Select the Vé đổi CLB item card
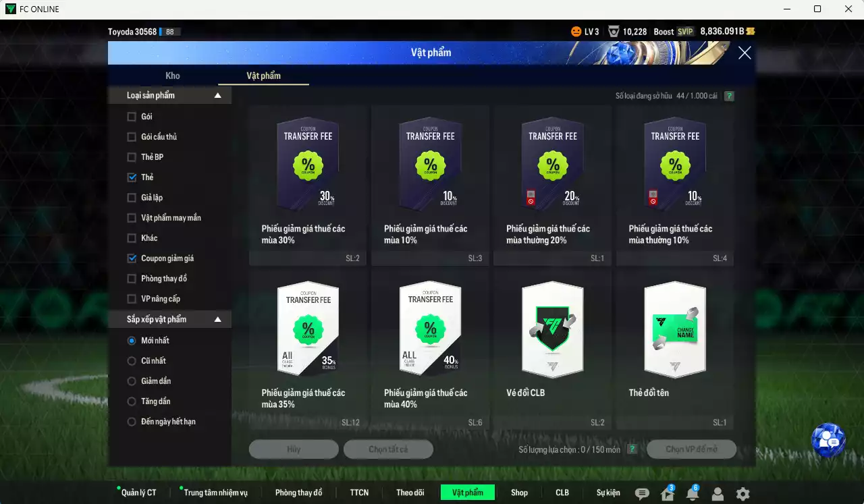This screenshot has height=504, width=864. [x=552, y=331]
